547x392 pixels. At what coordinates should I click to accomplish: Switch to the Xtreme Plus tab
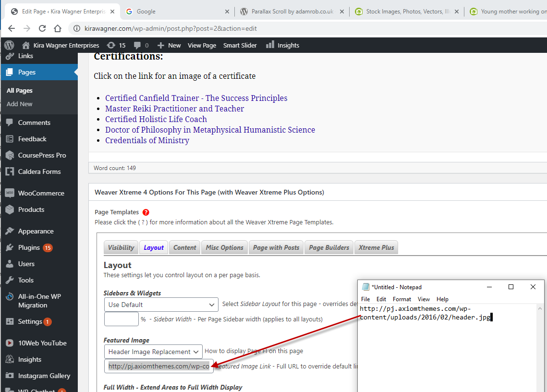376,247
